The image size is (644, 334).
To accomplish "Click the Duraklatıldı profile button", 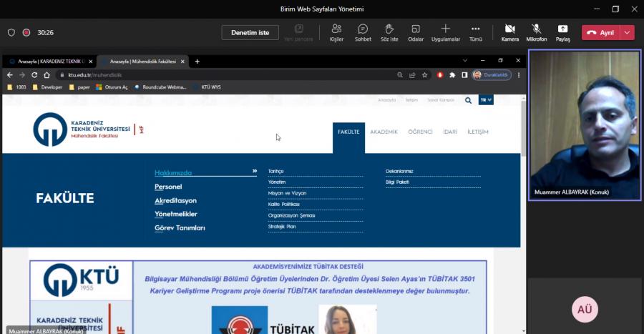I will pyautogui.click(x=492, y=75).
